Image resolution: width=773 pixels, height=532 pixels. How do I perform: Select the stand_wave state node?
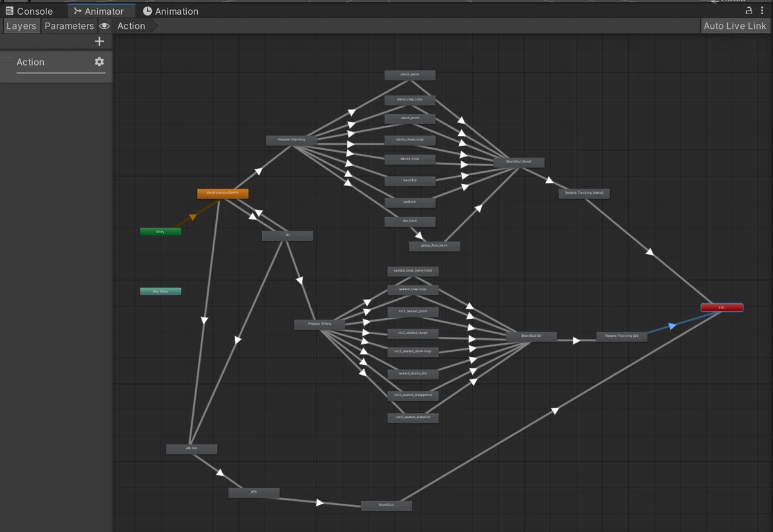coord(410,75)
